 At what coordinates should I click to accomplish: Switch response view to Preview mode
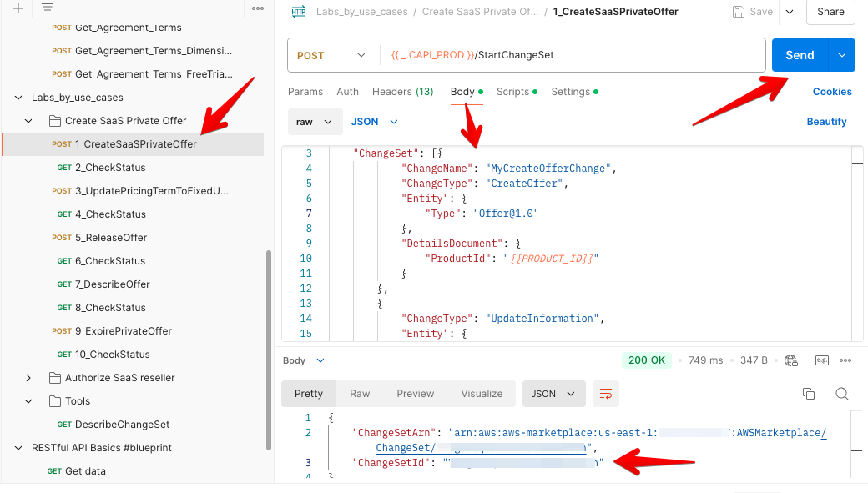point(415,393)
